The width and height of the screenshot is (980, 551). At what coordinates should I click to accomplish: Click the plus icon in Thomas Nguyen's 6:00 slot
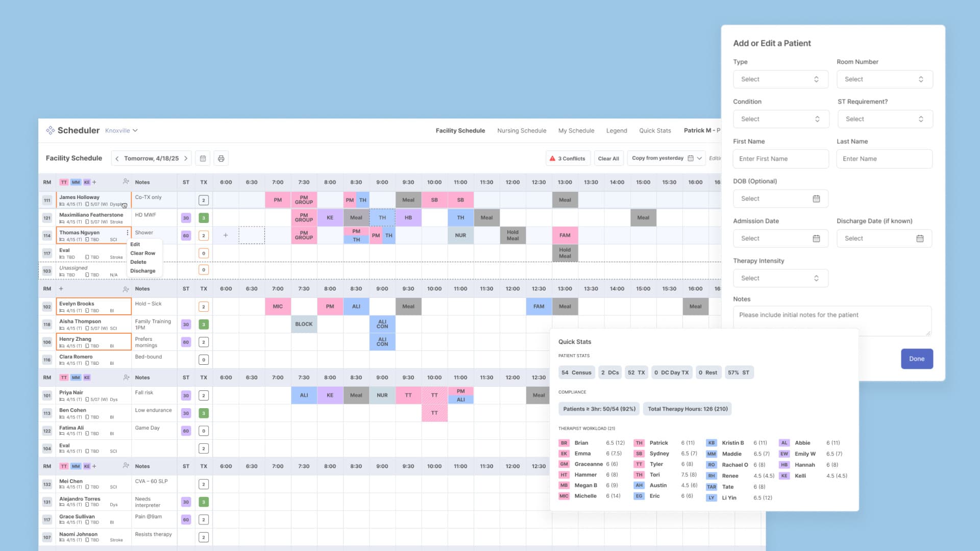pos(226,235)
